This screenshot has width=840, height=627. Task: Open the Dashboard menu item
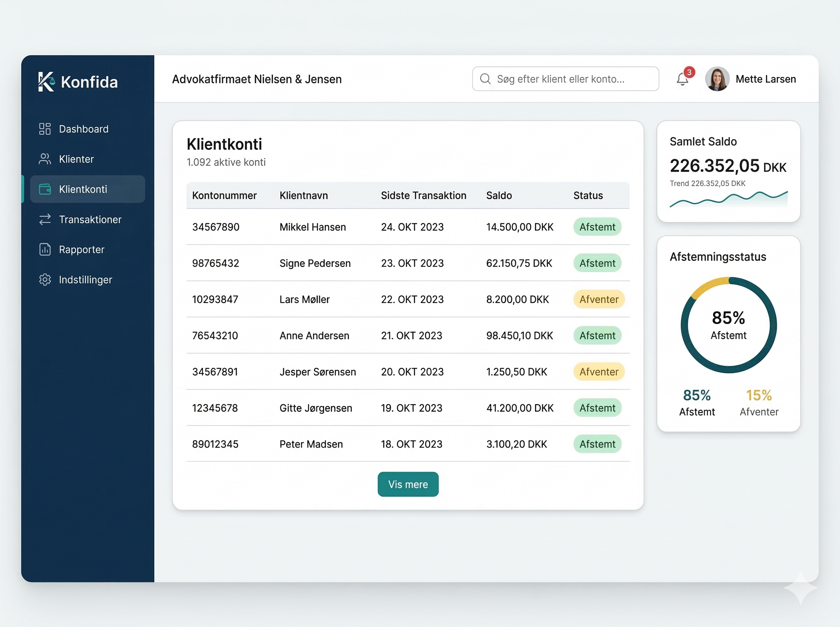pyautogui.click(x=88, y=129)
